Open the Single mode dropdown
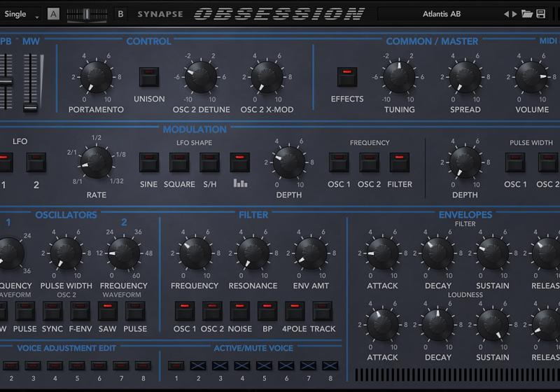The image size is (560, 392). (20, 14)
